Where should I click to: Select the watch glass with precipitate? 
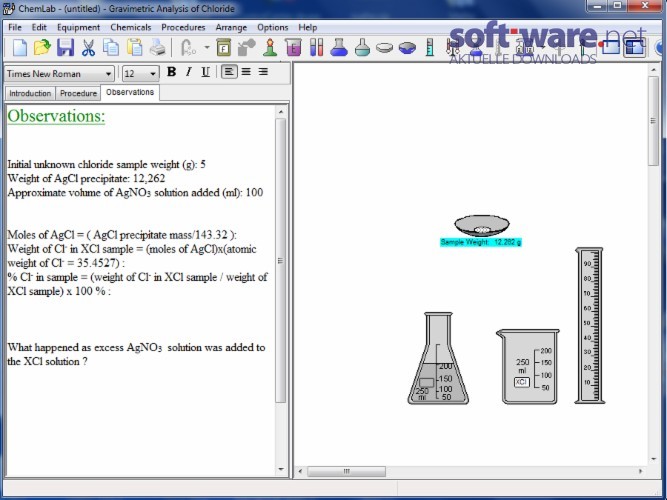(482, 225)
